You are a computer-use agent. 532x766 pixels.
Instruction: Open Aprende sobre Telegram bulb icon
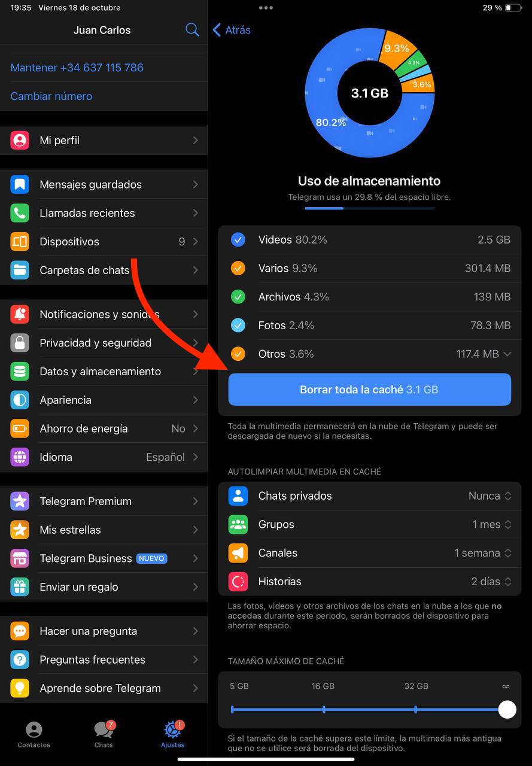tap(20, 688)
